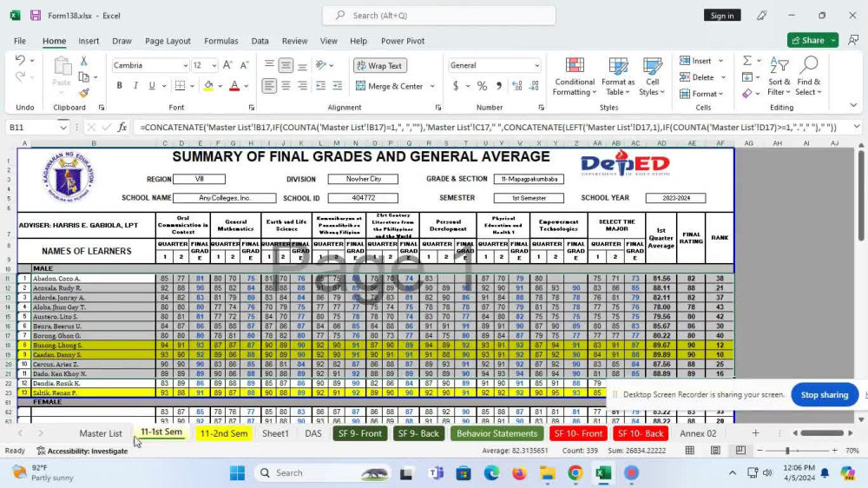Click Increase Font Size icon
Screen dimensions: 868x488
(x=227, y=65)
